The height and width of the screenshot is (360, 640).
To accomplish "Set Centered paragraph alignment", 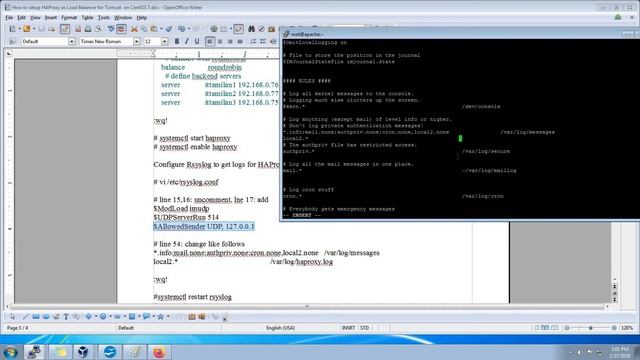I will 220,41.
